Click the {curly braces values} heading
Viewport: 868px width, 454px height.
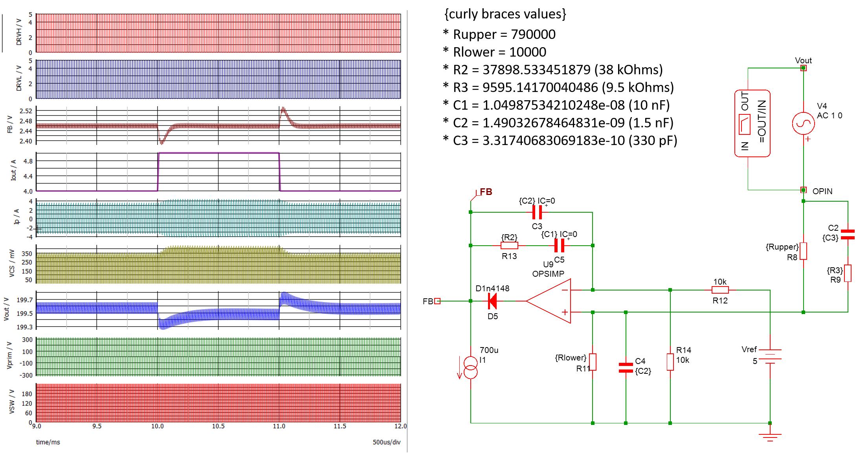pos(505,14)
